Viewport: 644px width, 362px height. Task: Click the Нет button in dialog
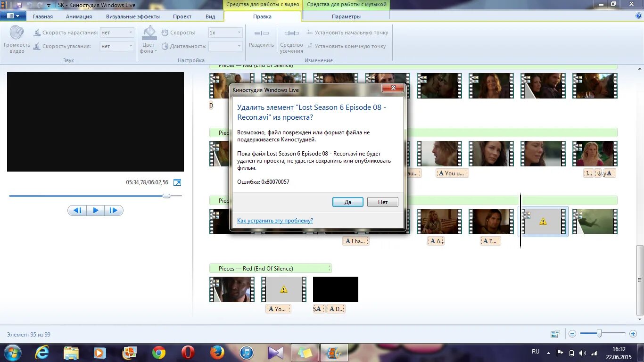click(383, 202)
